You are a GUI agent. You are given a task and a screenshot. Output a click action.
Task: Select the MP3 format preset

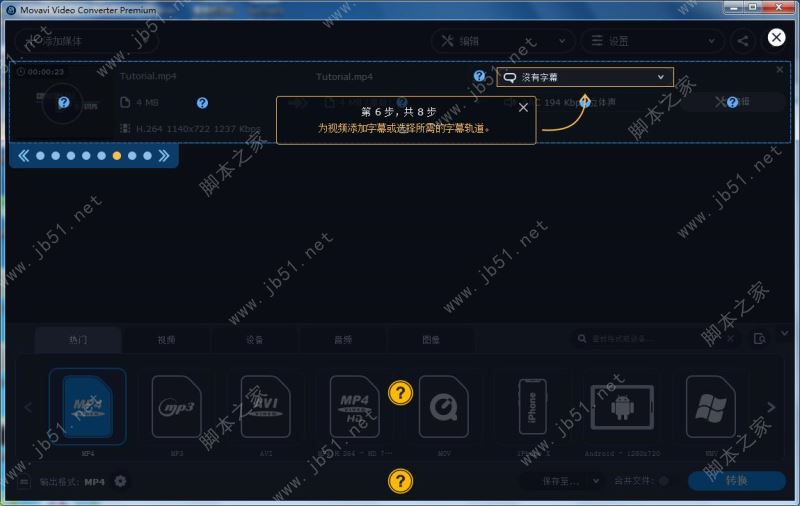click(177, 408)
